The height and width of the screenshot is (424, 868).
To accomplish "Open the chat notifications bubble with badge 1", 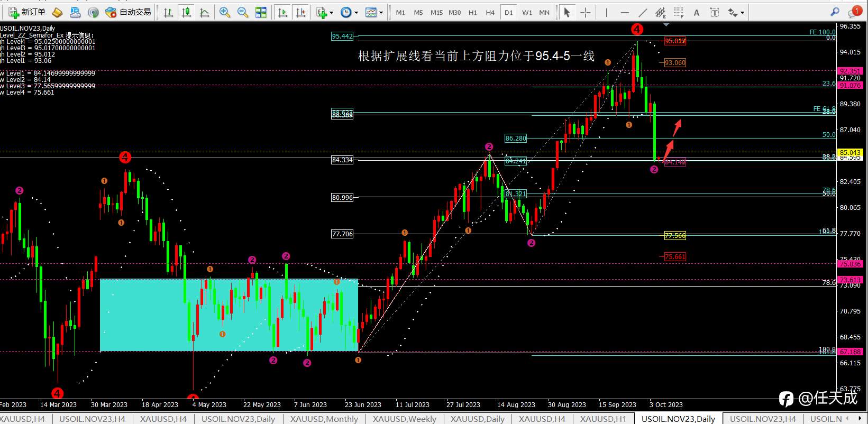I will pyautogui.click(x=855, y=12).
